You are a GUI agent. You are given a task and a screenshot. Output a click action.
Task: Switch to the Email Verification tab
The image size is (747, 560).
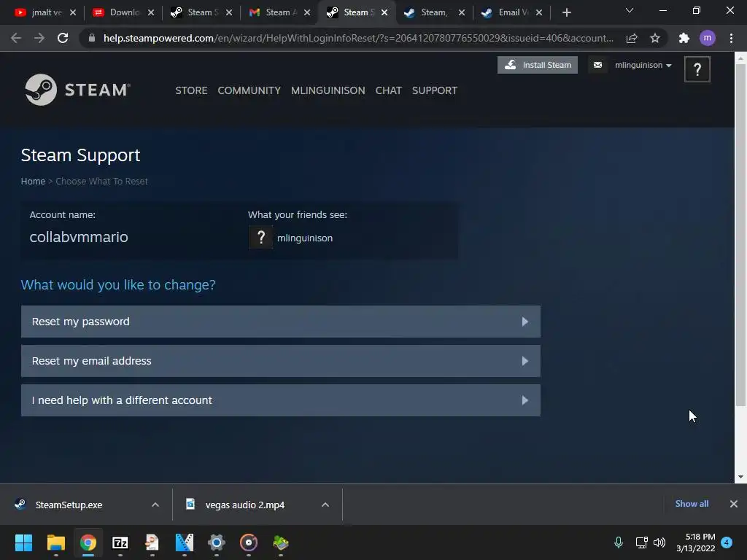point(507,12)
